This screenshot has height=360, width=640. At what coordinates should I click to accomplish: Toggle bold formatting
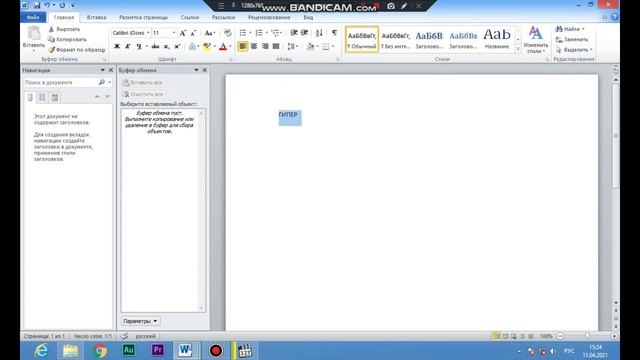coord(117,47)
